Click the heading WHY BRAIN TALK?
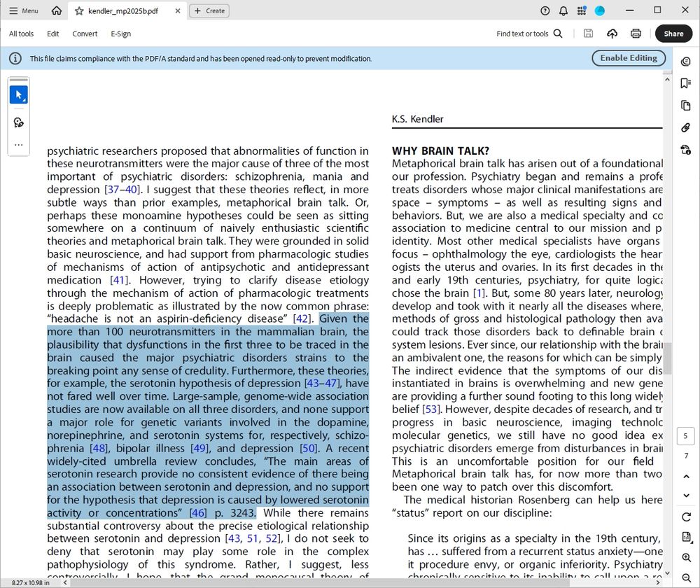700x588 pixels. tap(440, 151)
